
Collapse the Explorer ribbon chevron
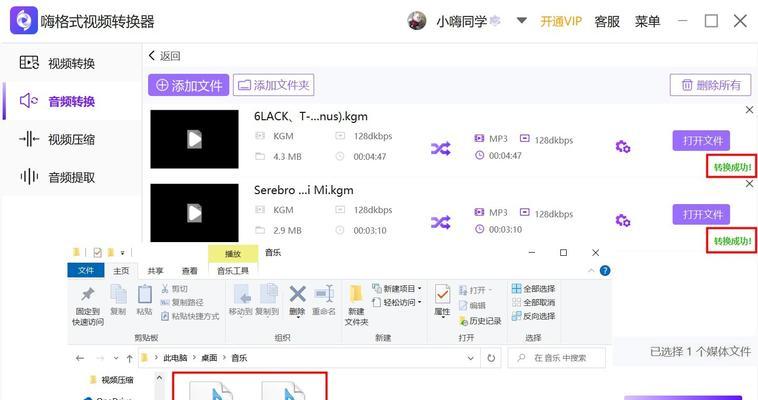pyautogui.click(x=591, y=270)
